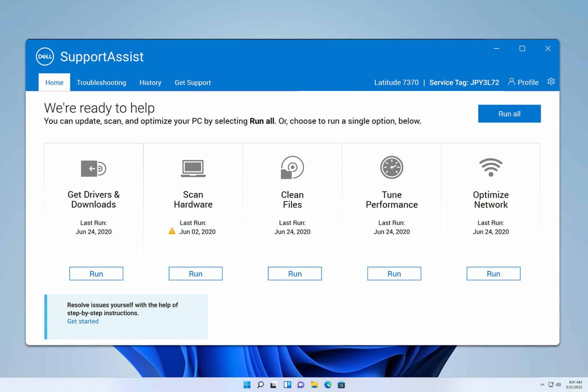The image size is (588, 392).
Task: Click the Service Tag: JPY3L72 text
Action: coord(464,82)
